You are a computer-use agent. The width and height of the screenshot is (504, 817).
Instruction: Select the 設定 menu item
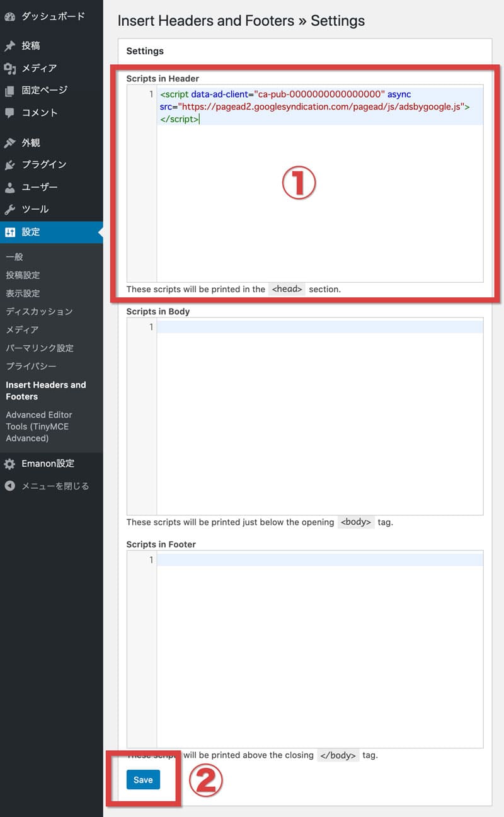coord(52,232)
